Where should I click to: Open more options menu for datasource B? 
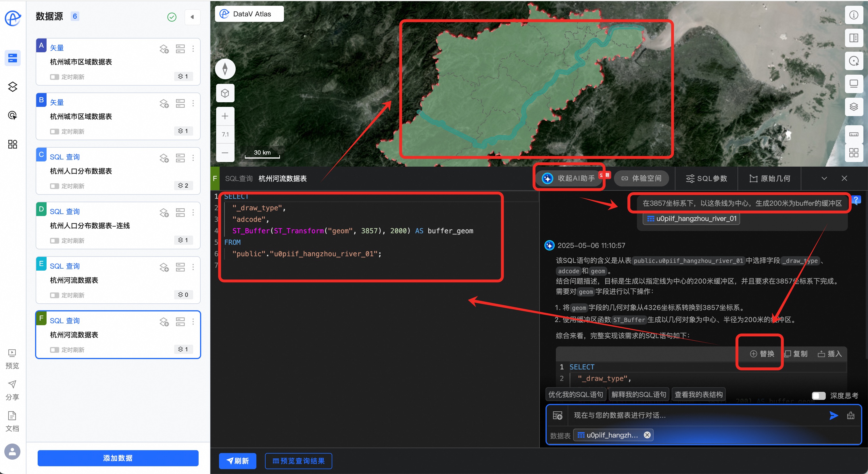coord(193,103)
